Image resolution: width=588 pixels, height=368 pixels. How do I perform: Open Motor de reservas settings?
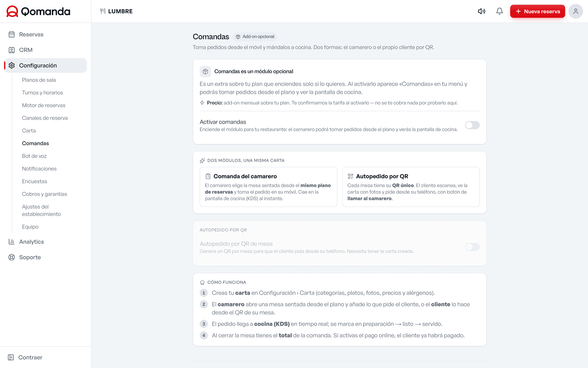point(44,105)
